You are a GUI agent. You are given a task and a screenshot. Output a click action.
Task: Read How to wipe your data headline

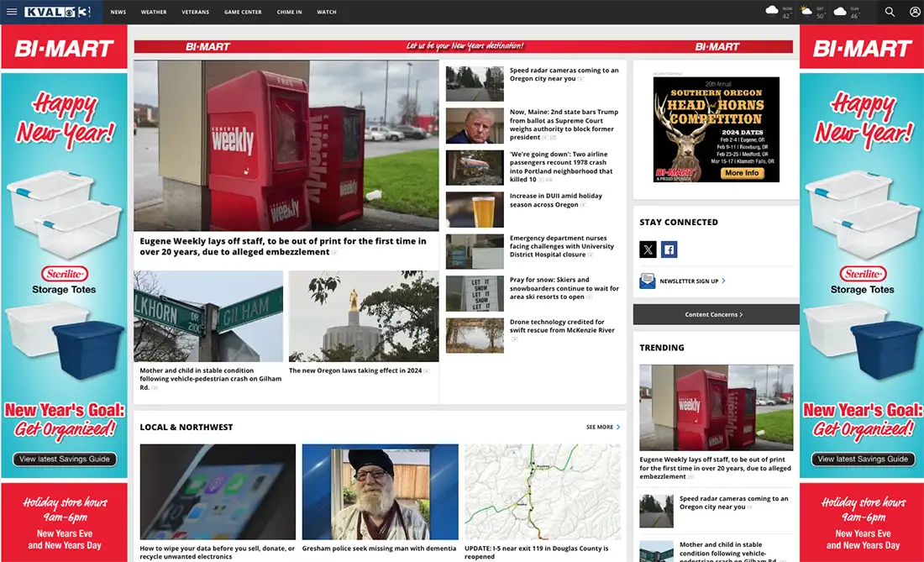click(x=217, y=553)
